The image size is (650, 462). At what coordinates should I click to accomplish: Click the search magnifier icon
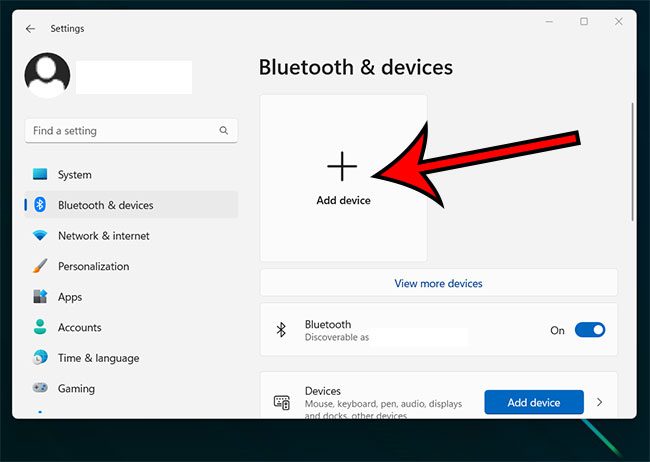point(224,131)
